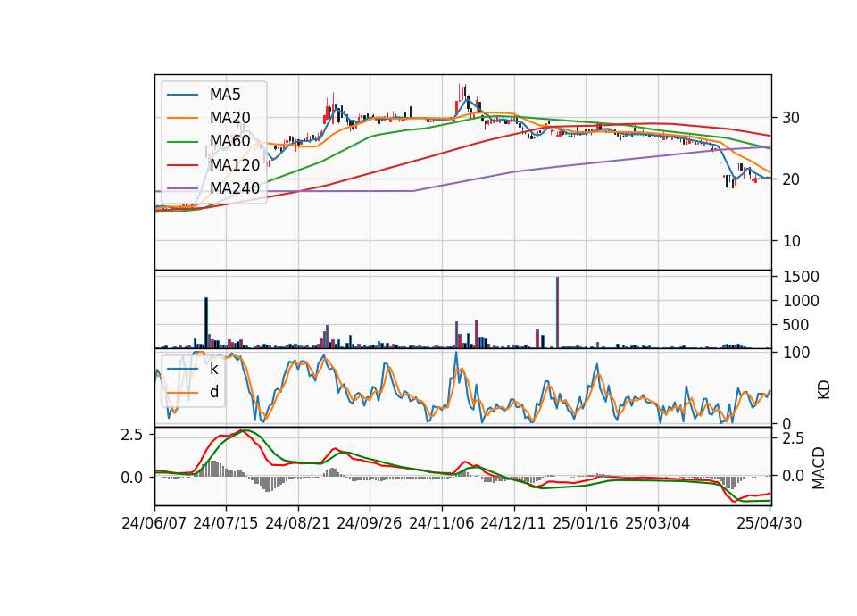Click the orange MA20 legend line sample
The width and height of the screenshot is (857, 616).
pyautogui.click(x=182, y=118)
